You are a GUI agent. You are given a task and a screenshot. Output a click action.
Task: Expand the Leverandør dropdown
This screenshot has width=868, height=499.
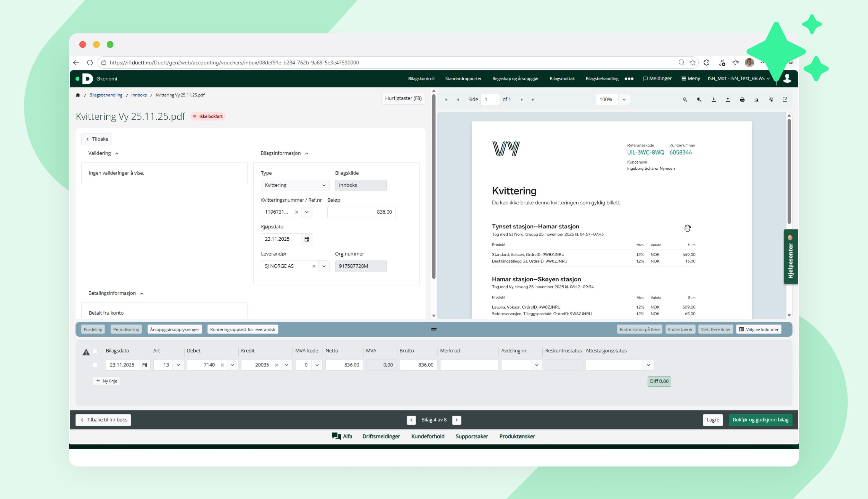click(324, 266)
